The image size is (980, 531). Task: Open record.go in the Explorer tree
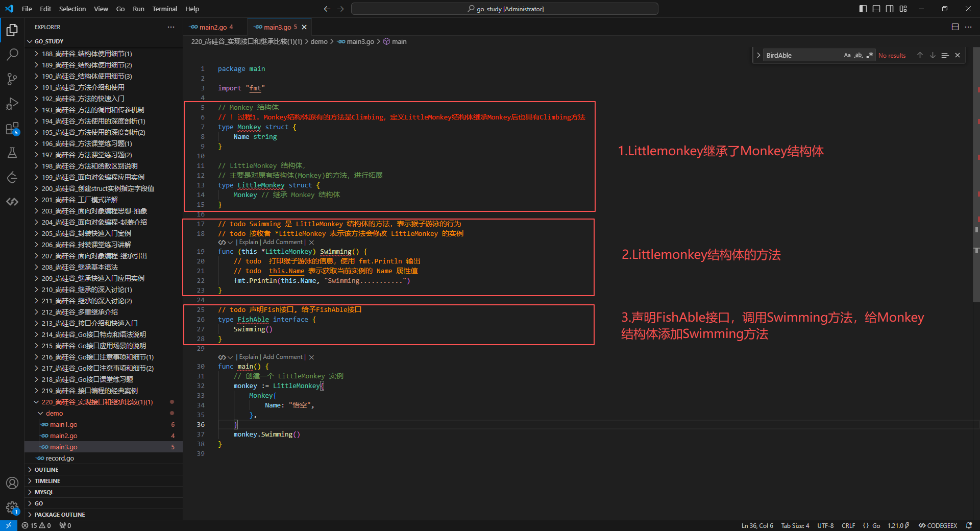104,458
